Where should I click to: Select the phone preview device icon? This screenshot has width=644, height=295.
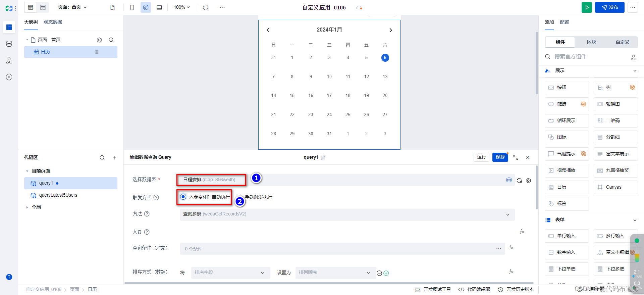click(132, 7)
